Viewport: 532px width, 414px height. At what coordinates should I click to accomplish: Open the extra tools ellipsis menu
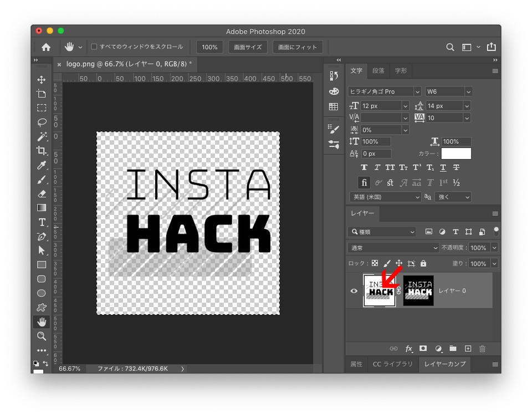coord(42,350)
